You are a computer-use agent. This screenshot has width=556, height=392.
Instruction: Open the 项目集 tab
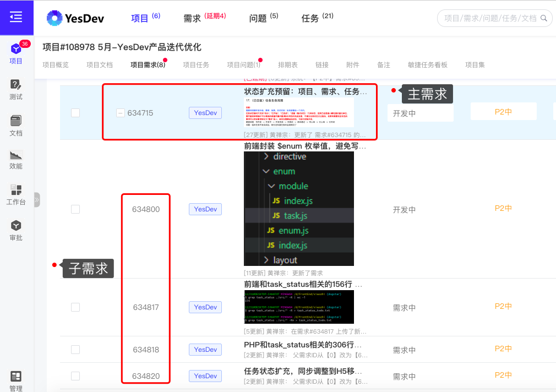[x=475, y=65]
